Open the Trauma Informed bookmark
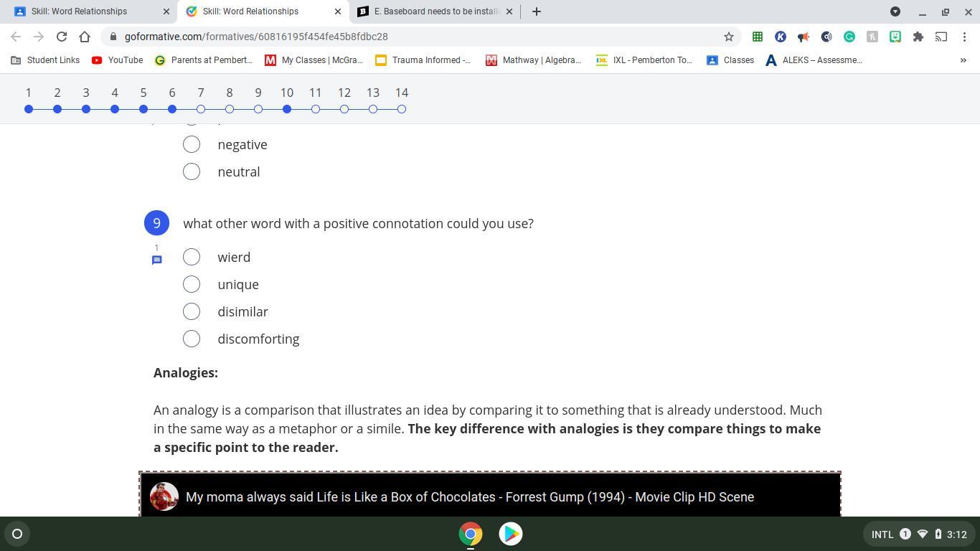This screenshot has width=980, height=551. coord(423,60)
